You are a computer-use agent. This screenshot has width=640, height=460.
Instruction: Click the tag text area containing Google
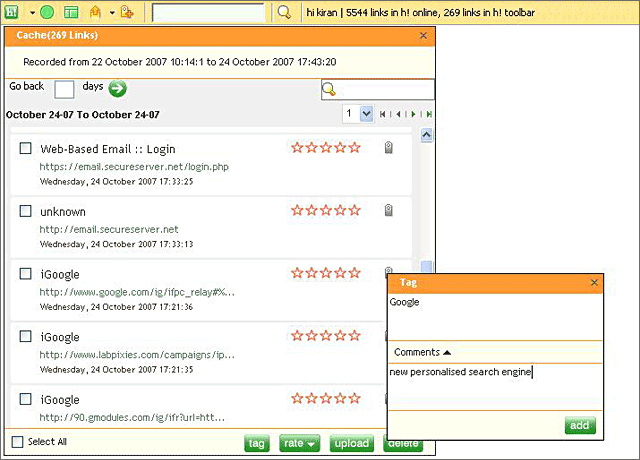point(495,317)
